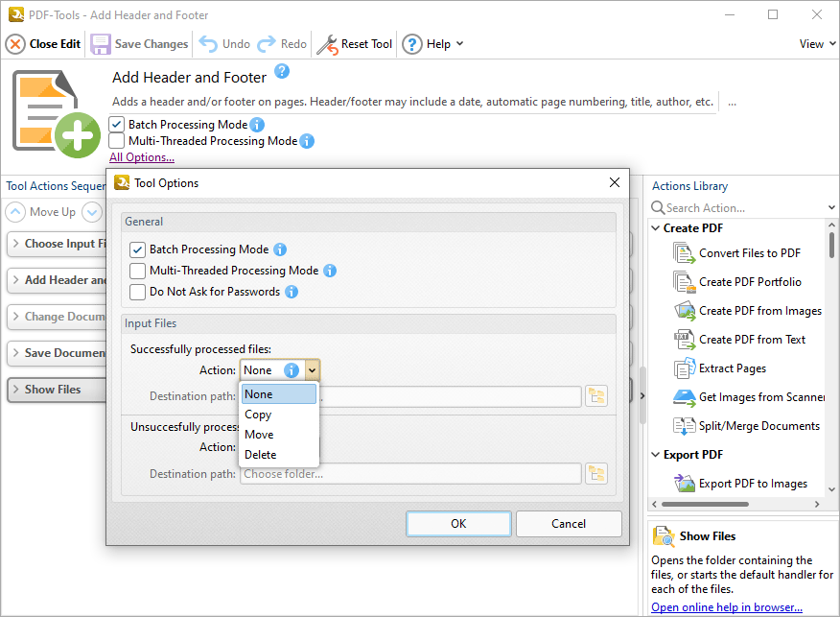840x617 pixels.
Task: Browse folder for successful files destination path
Action: [596, 396]
